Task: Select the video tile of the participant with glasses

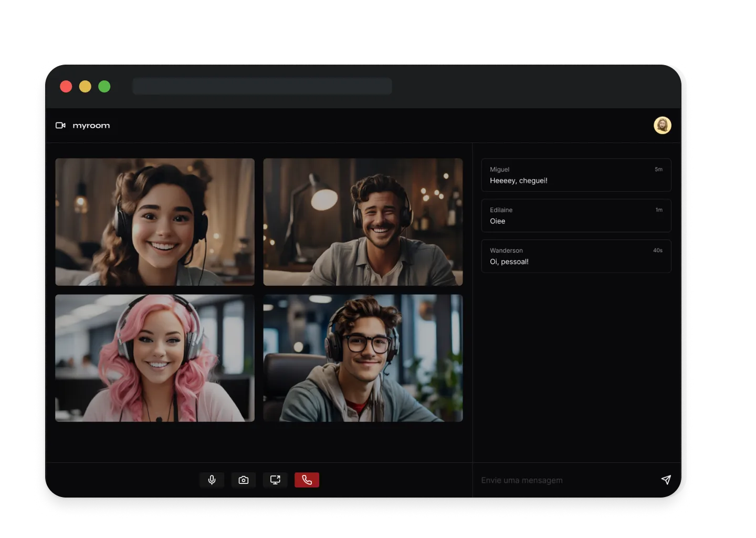Action: pos(363,358)
